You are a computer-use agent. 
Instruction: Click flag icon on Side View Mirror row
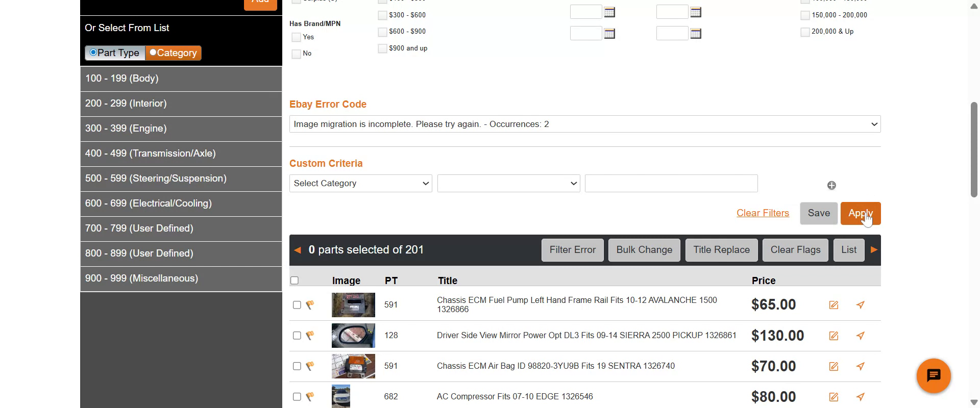pos(310,336)
